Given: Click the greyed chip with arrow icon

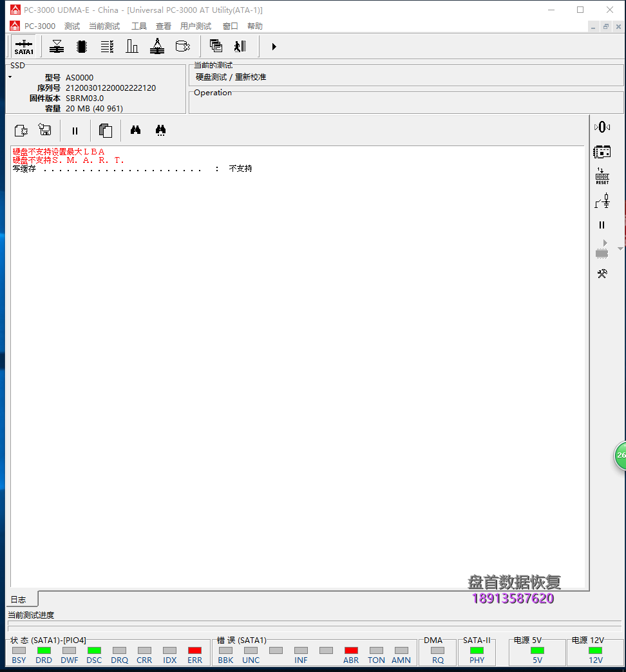Looking at the screenshot, I should [x=602, y=249].
